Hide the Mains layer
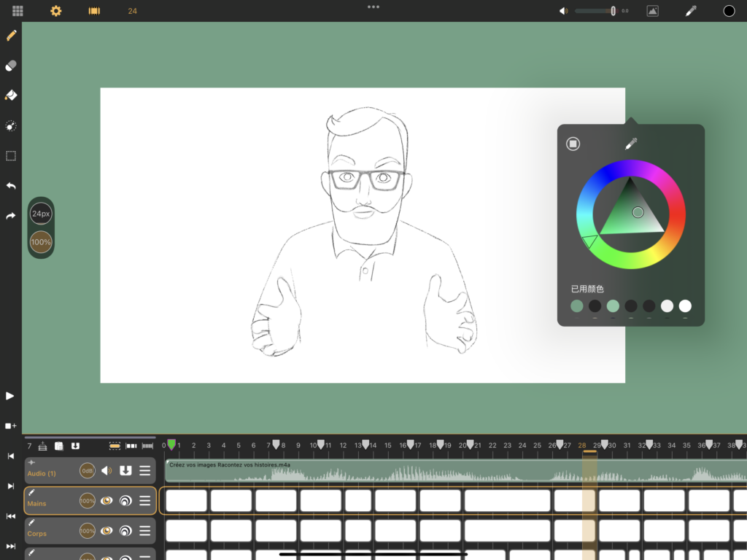The image size is (747, 560). pos(107,501)
